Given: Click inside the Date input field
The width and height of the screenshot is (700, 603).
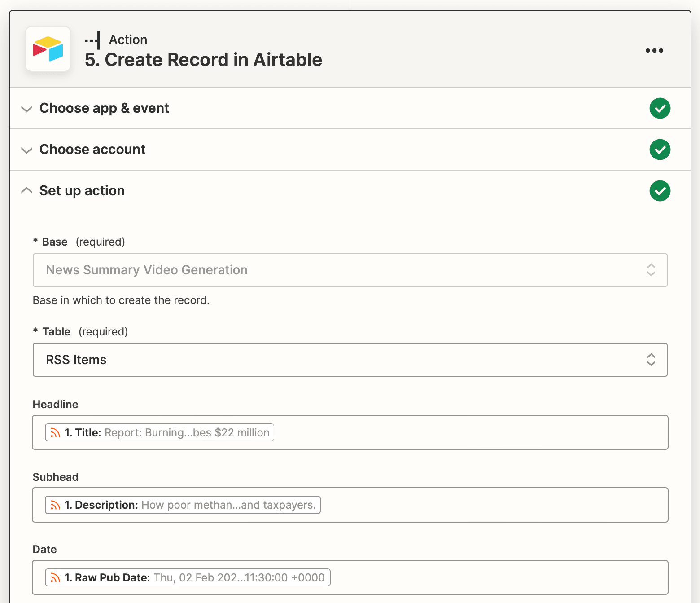Looking at the screenshot, I should pyautogui.click(x=350, y=577).
